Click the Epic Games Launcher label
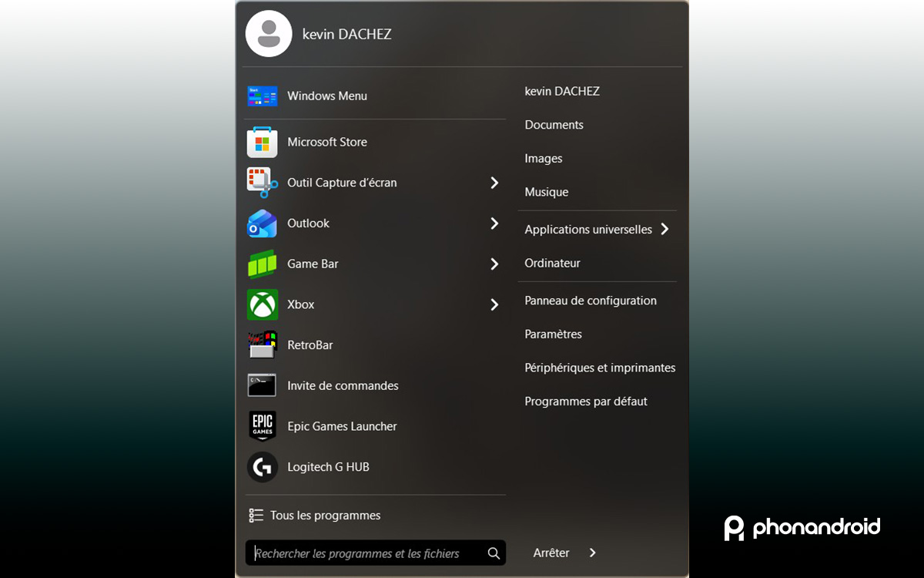Screen dimensions: 924x578 click(342, 426)
